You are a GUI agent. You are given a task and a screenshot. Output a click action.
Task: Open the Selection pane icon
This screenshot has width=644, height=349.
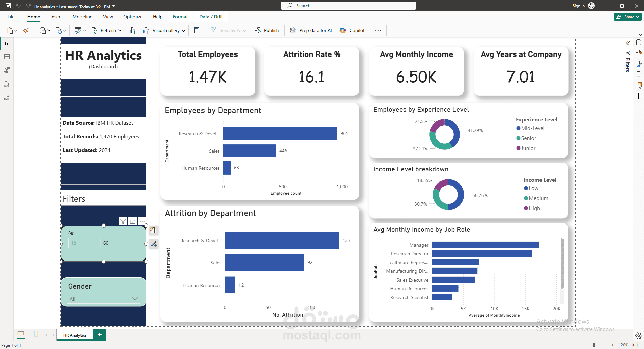point(639,85)
